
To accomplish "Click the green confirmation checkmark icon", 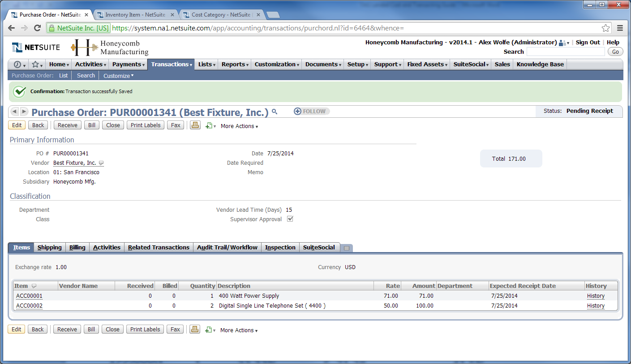I will [x=19, y=91].
